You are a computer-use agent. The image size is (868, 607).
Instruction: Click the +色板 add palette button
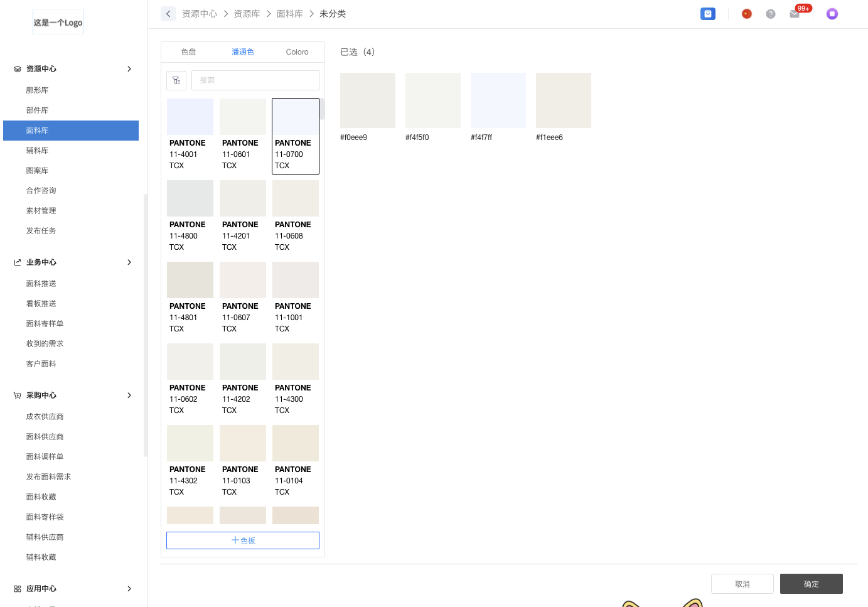point(243,540)
